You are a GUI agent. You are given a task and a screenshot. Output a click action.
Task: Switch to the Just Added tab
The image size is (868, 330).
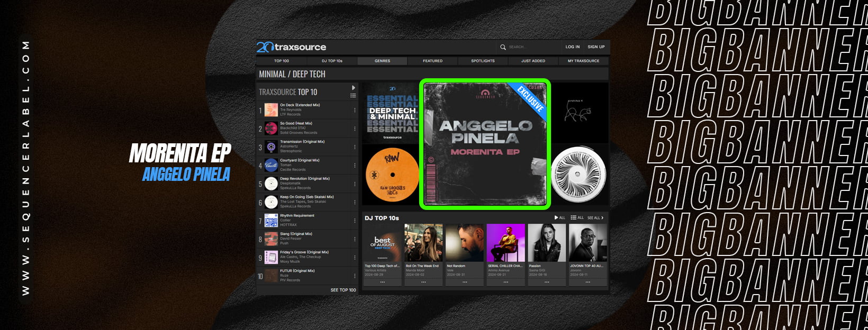point(533,61)
